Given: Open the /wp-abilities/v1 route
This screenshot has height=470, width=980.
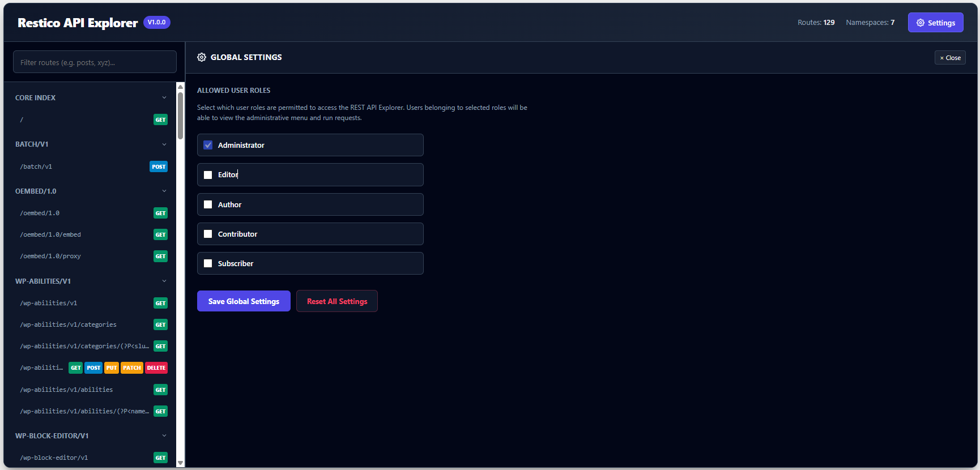Looking at the screenshot, I should pos(91,303).
